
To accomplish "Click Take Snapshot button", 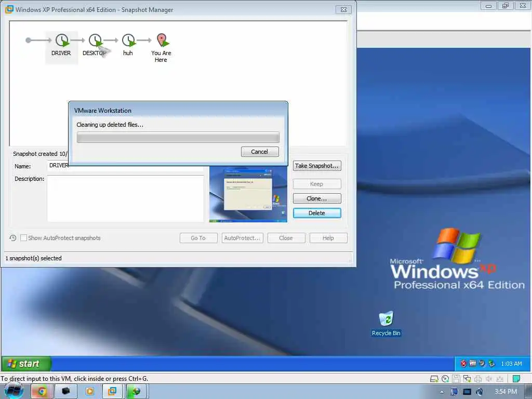I will (317, 166).
